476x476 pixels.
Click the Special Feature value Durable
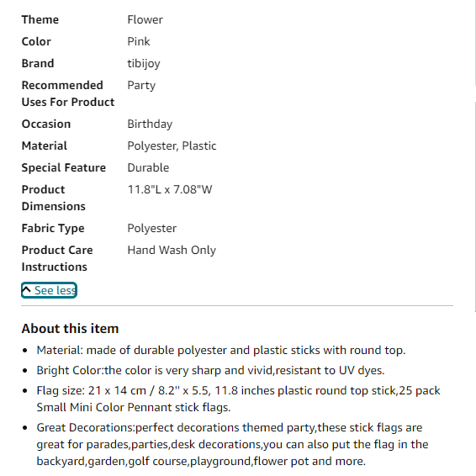pos(148,168)
